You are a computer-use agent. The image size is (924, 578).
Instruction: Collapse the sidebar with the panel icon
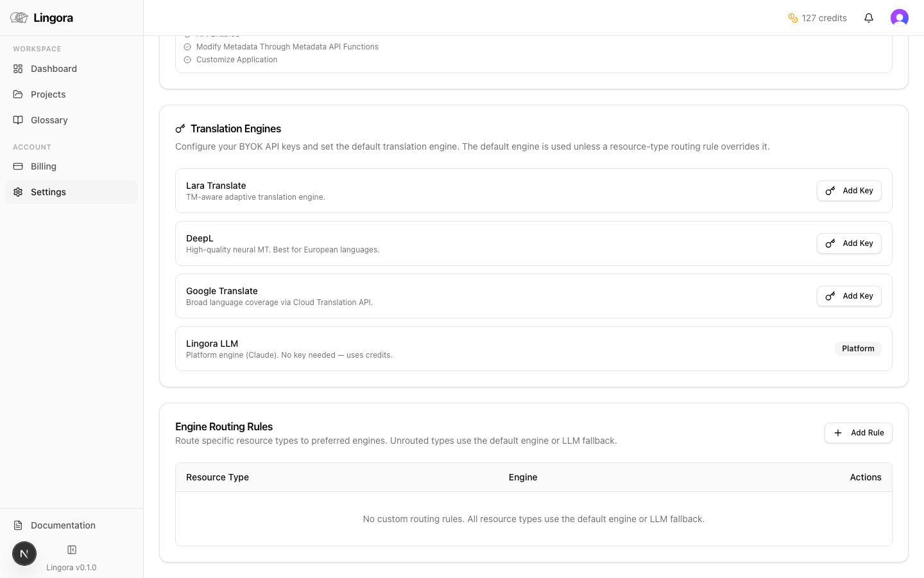pos(72,550)
